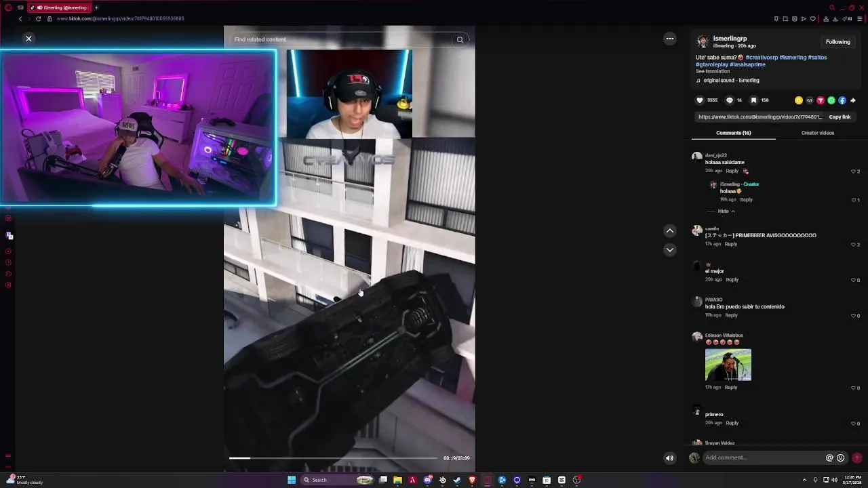
Task: Open AI assistant in browser toolbar
Action: pos(848,19)
